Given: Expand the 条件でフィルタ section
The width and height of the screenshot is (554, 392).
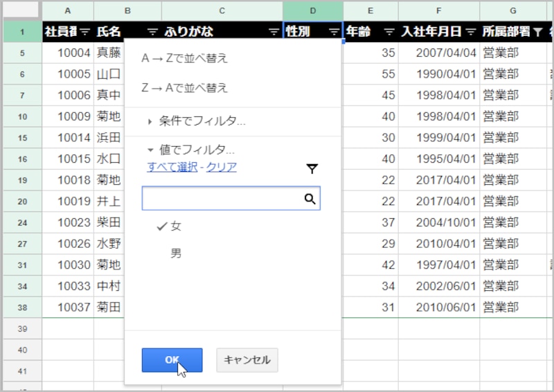Looking at the screenshot, I should 197,121.
